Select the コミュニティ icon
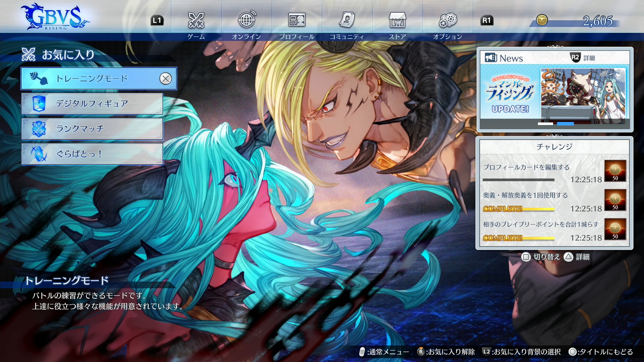Image resolution: width=644 pixels, height=362 pixels. click(347, 20)
